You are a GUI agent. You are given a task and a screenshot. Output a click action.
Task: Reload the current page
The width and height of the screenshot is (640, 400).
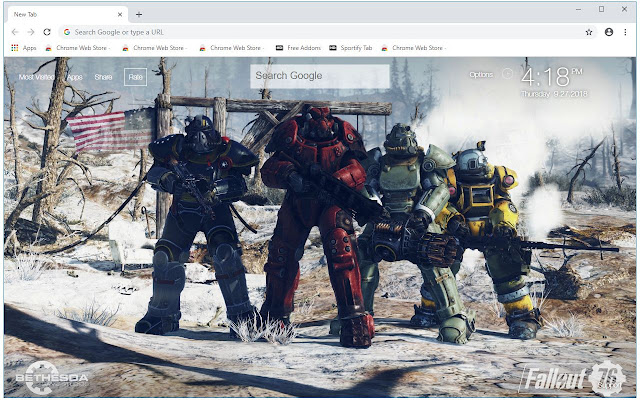[47, 32]
